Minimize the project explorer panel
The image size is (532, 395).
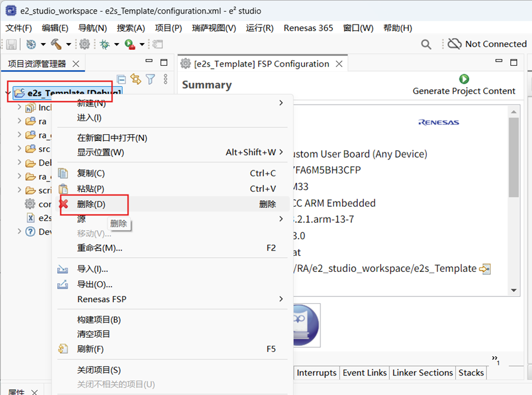click(x=149, y=61)
